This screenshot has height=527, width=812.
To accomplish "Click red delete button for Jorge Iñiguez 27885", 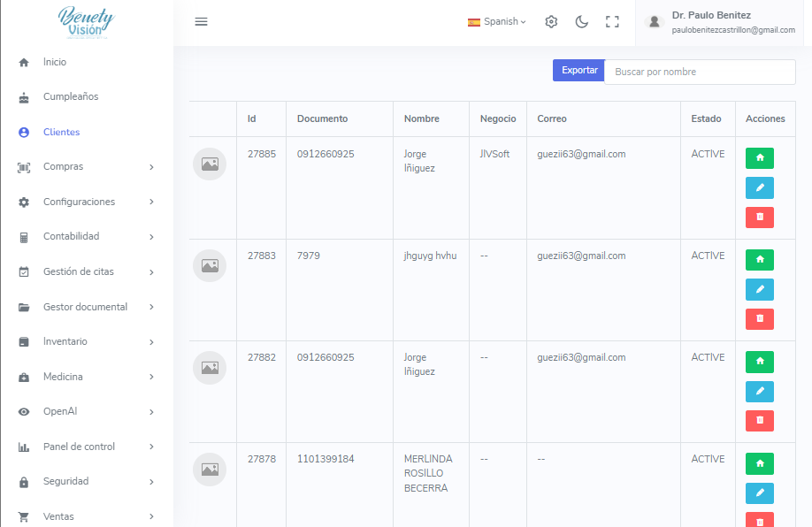I will pos(759,218).
